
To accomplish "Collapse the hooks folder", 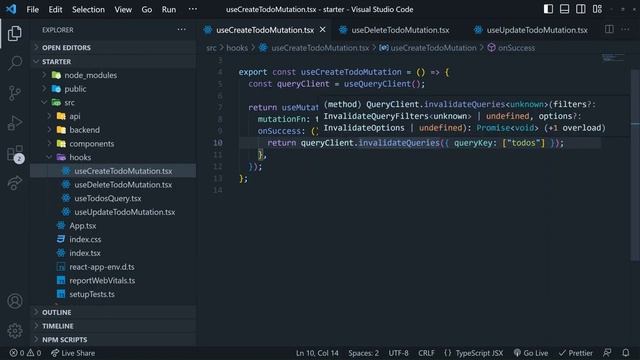I will 113,157.
